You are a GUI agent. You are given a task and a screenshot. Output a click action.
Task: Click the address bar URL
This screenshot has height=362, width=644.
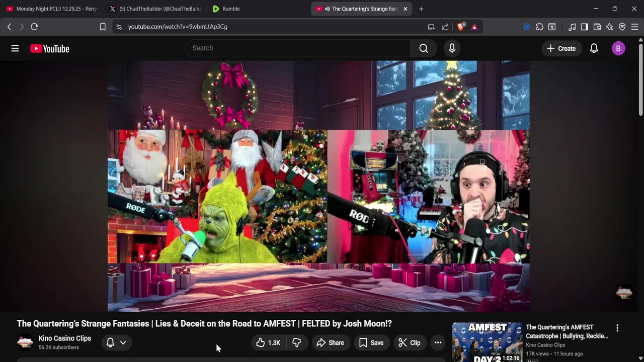click(178, 27)
